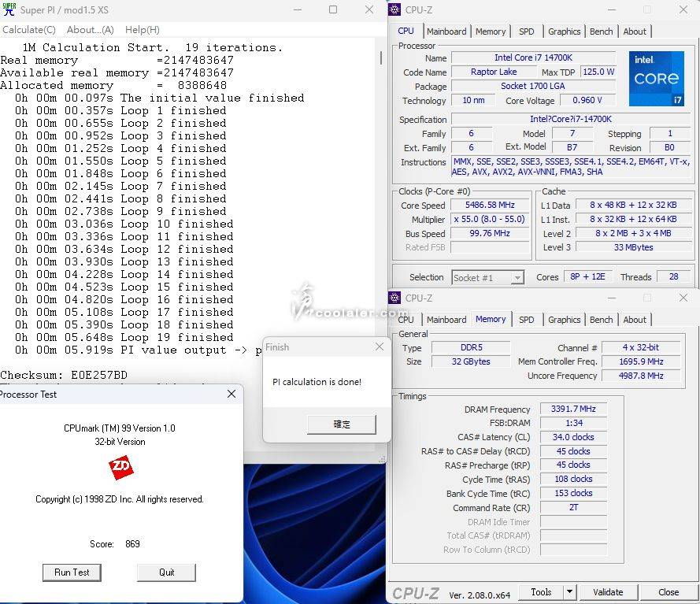Click the CPU-Z icon in upper window title
Image resolution: width=700 pixels, height=604 pixels.
(x=394, y=9)
